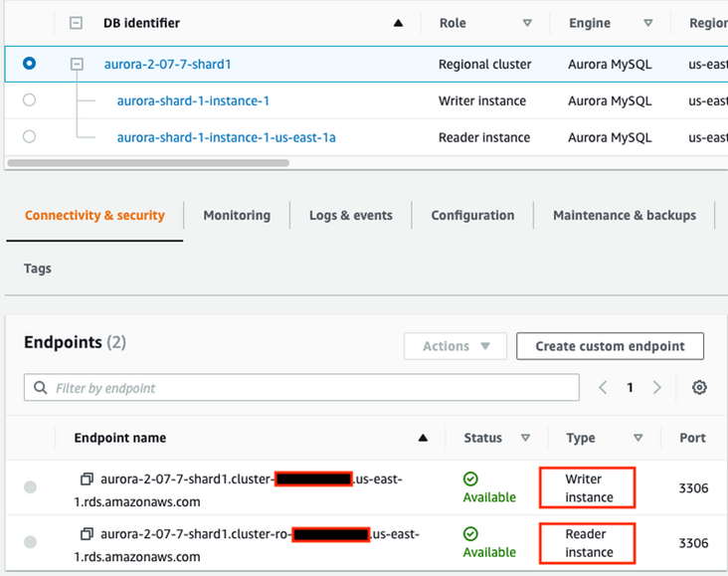Click Available status icon for reader endpoint
Image resolution: width=728 pixels, height=576 pixels.
click(470, 534)
